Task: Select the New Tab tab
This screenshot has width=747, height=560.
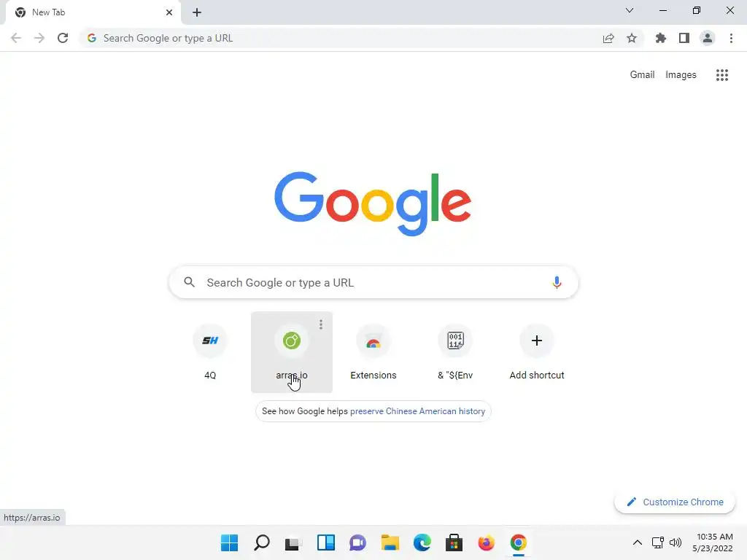Action: pos(93,13)
